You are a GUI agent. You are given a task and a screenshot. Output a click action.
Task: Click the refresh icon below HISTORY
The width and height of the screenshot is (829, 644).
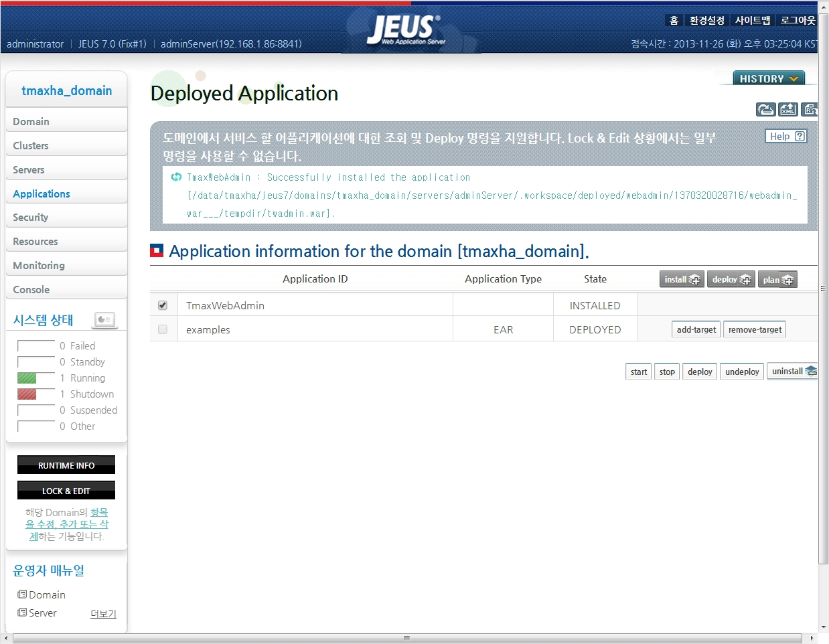click(x=765, y=109)
